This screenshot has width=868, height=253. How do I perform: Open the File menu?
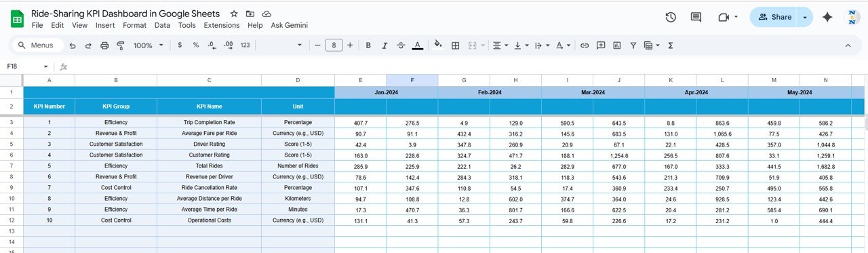[x=37, y=25]
